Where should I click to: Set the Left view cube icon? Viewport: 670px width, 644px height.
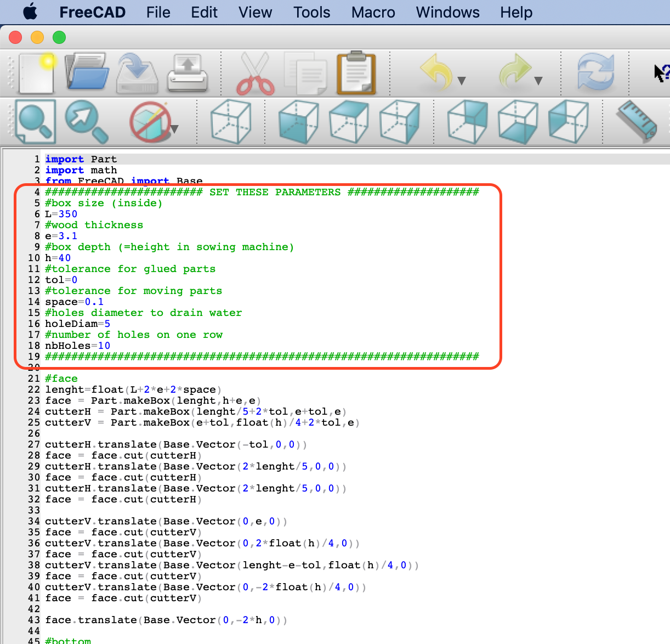(568, 121)
